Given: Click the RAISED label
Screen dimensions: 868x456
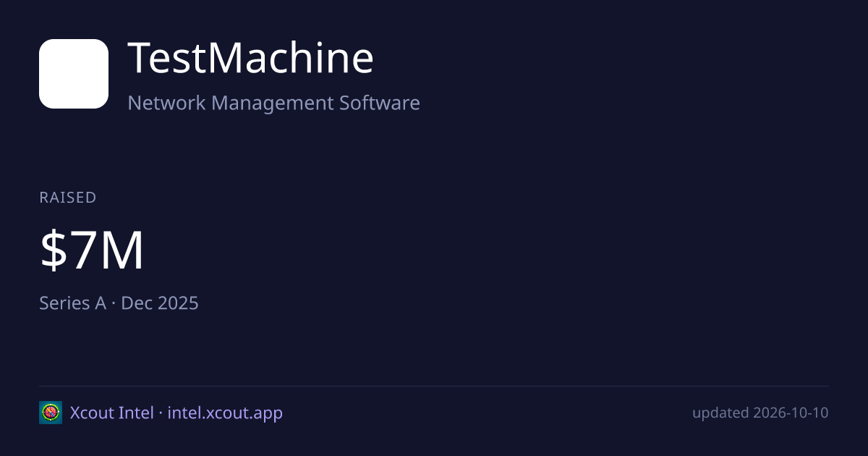Looking at the screenshot, I should coord(68,198).
